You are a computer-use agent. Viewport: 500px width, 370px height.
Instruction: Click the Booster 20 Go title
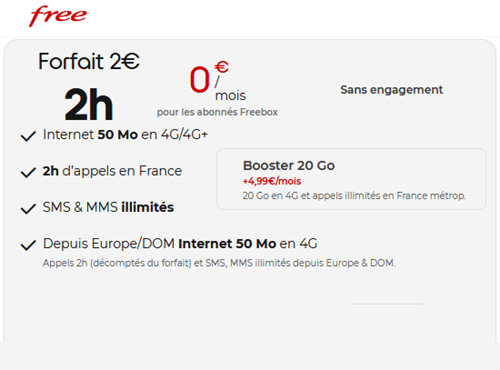289,165
